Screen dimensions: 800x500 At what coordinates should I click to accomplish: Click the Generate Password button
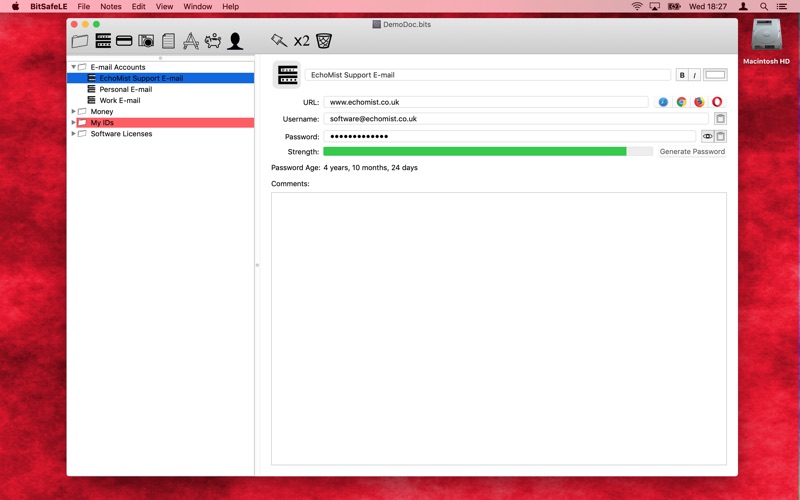pos(692,152)
